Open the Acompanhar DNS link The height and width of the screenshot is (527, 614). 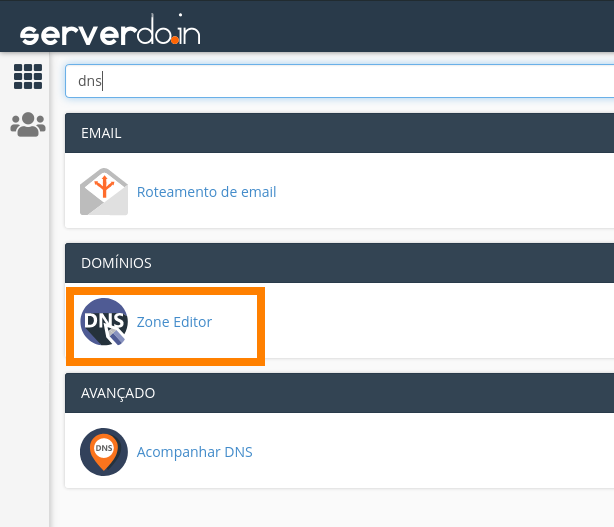194,452
